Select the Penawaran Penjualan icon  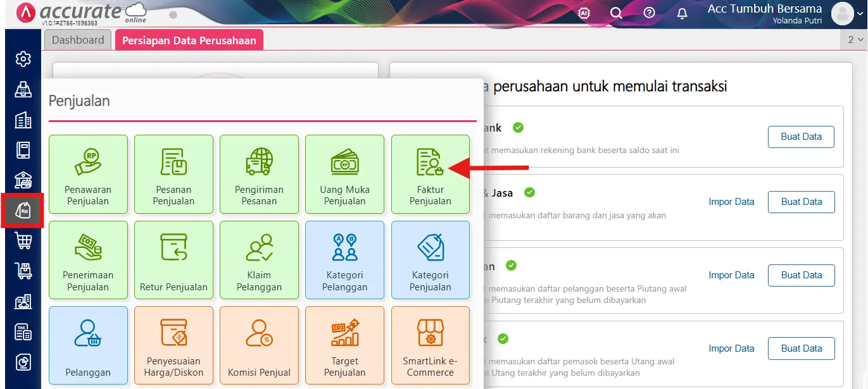click(88, 174)
